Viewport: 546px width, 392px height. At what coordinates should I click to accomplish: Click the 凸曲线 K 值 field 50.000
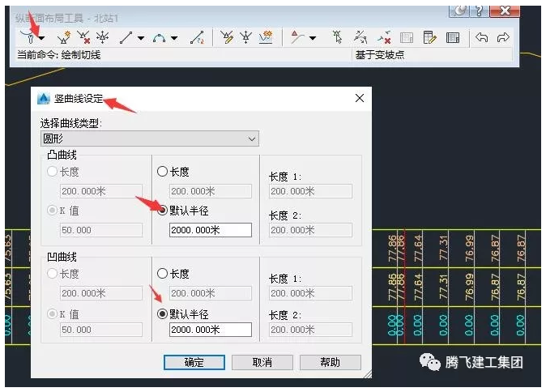[101, 230]
